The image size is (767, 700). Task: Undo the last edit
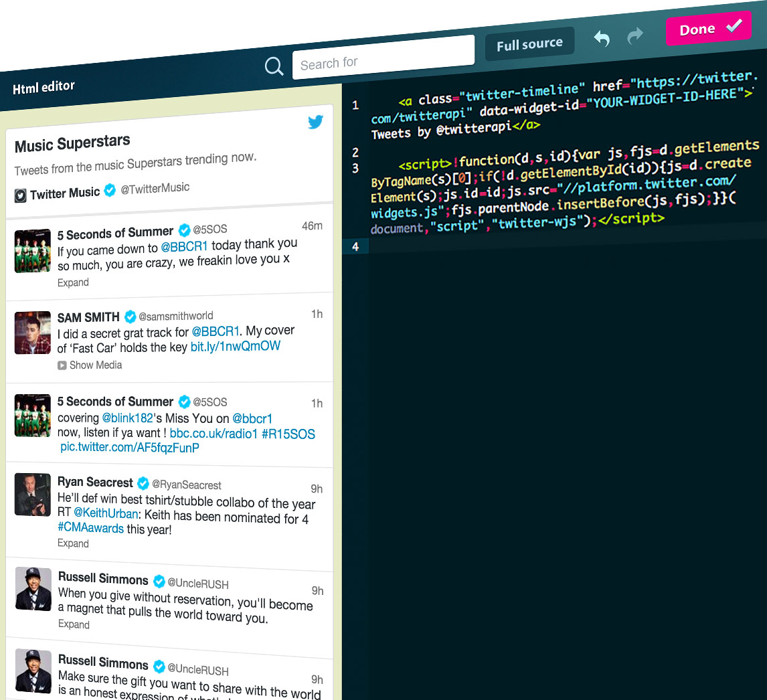click(x=602, y=38)
